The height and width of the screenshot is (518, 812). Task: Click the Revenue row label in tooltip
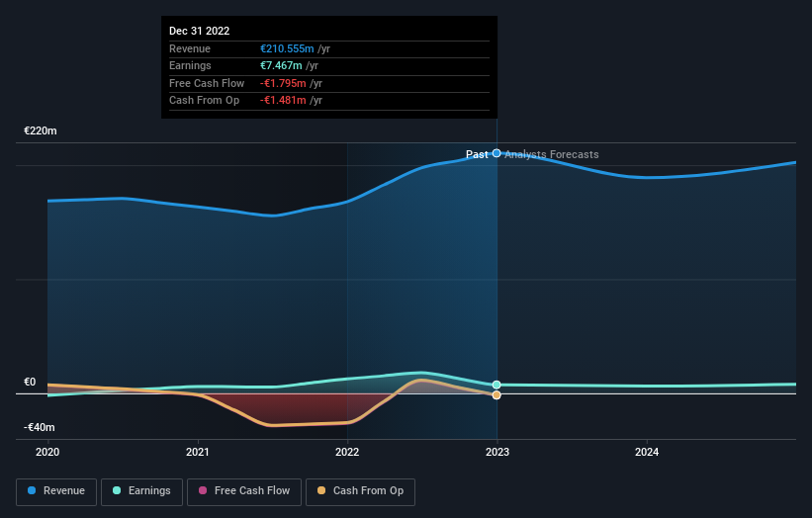[x=190, y=48]
